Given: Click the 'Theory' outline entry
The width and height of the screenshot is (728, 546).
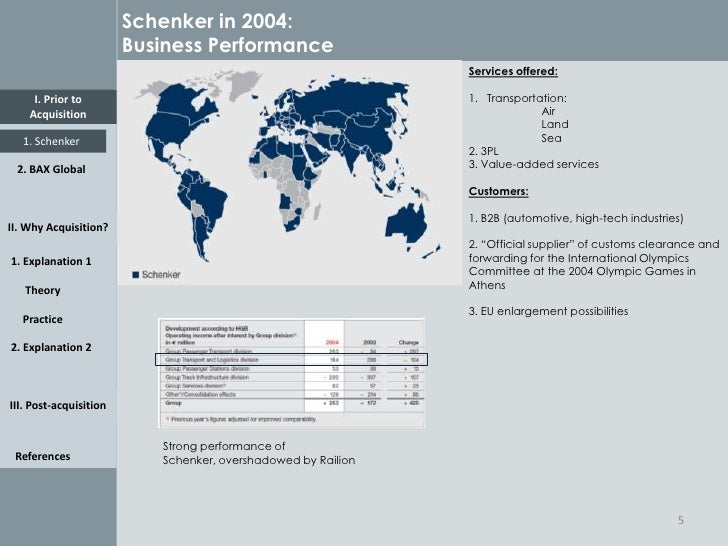Looking at the screenshot, I should tap(43, 291).
